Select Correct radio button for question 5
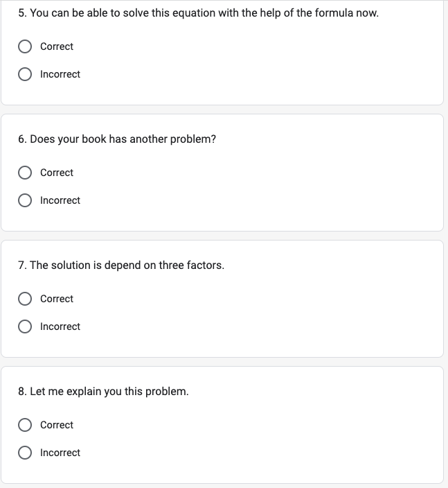This screenshot has width=448, height=488. point(25,46)
